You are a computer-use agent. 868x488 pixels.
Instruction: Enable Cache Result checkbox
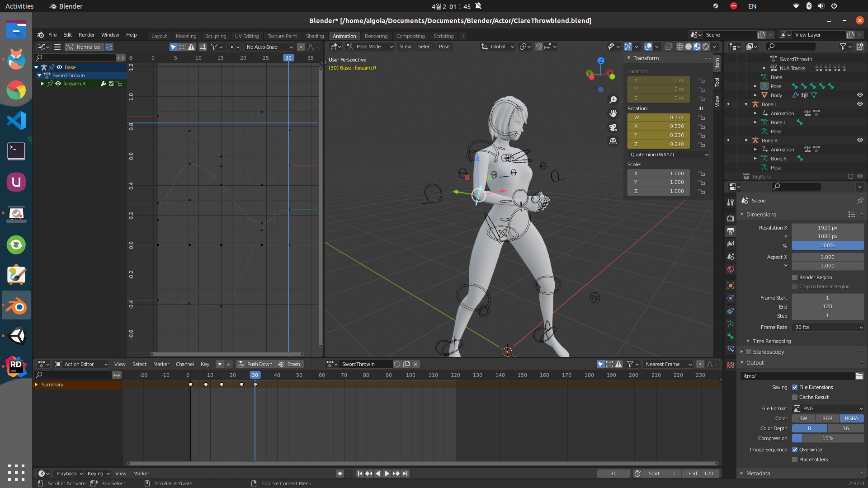pos(795,397)
